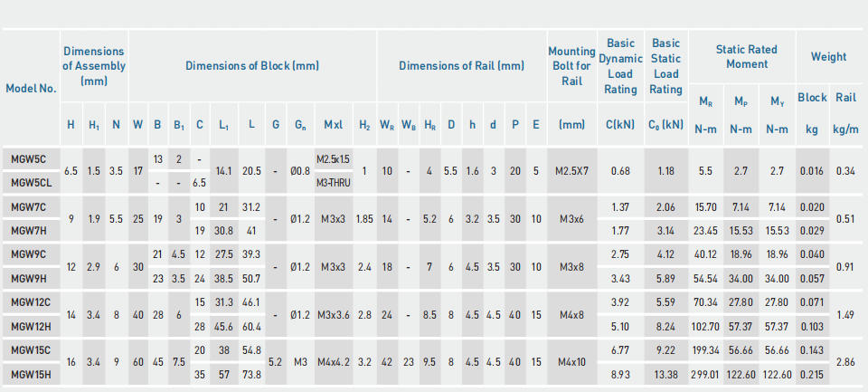Click the Mounting Bolt for Rail header
The height and width of the screenshot is (392, 868).
(x=571, y=66)
